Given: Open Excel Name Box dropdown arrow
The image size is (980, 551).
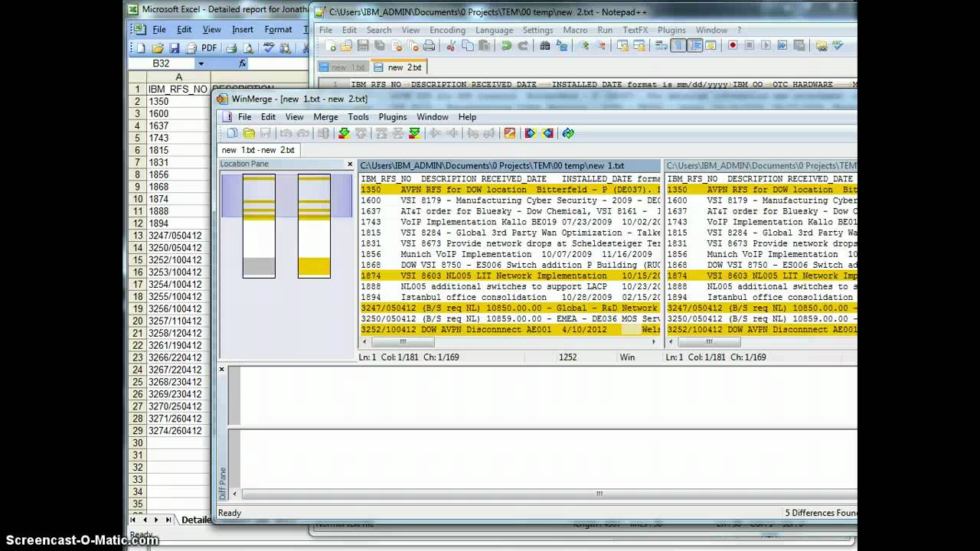Looking at the screenshot, I should pyautogui.click(x=201, y=64).
